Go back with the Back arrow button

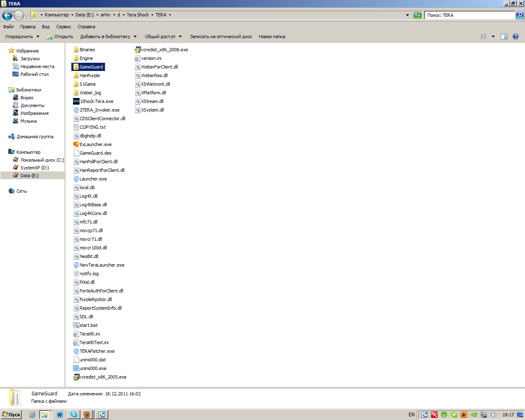click(7, 16)
